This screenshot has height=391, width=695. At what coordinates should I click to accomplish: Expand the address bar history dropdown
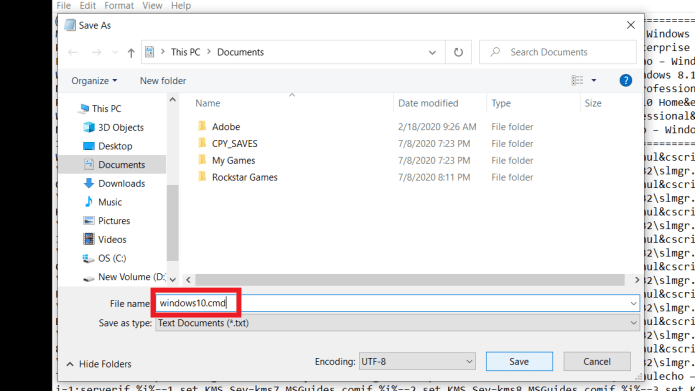pyautogui.click(x=432, y=52)
